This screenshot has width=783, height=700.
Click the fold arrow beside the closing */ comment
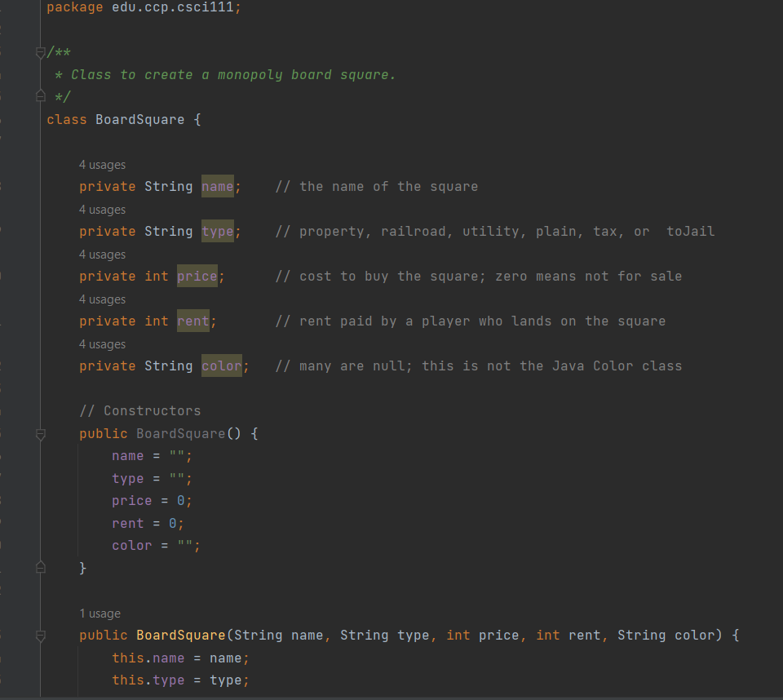[40, 96]
